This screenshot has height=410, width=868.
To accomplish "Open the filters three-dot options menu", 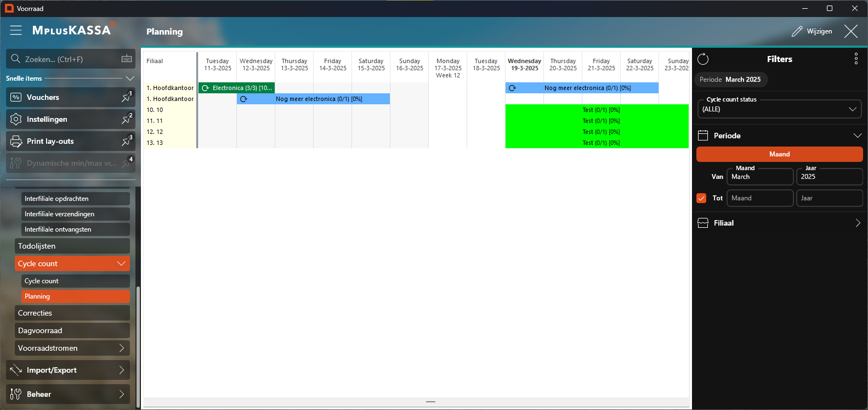I will click(x=855, y=59).
